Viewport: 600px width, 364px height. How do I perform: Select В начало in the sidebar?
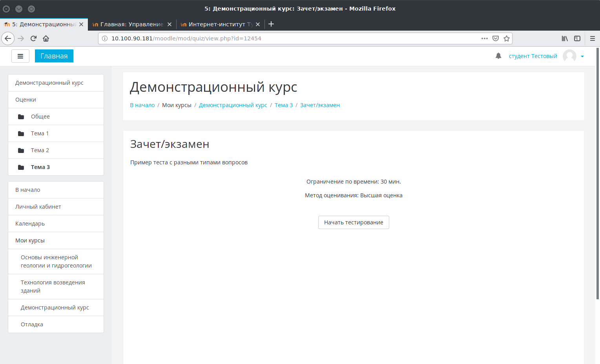pyautogui.click(x=56, y=190)
